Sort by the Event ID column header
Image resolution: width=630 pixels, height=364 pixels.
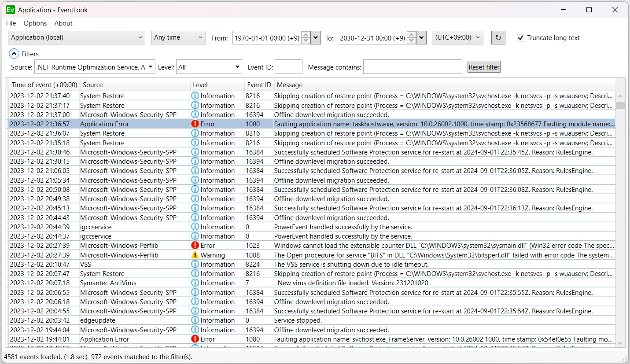[259, 85]
